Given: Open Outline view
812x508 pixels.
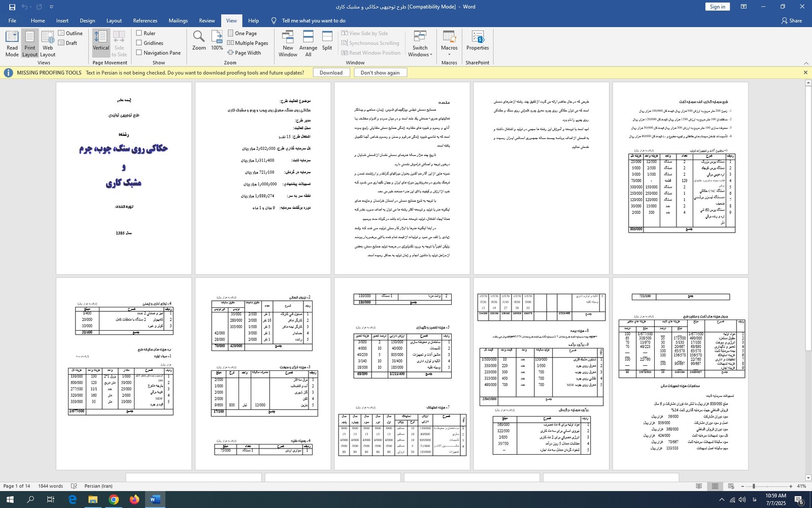Looking at the screenshot, I should coord(70,34).
